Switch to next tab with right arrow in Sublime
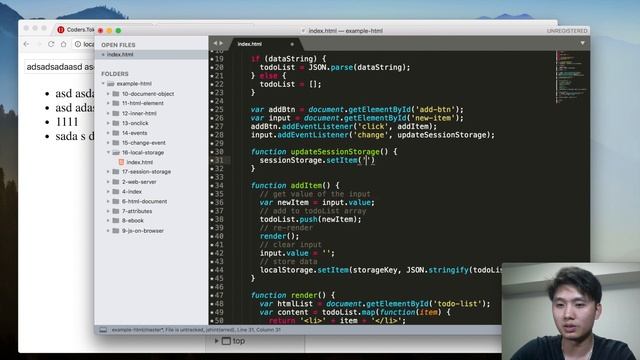 tap(221, 43)
